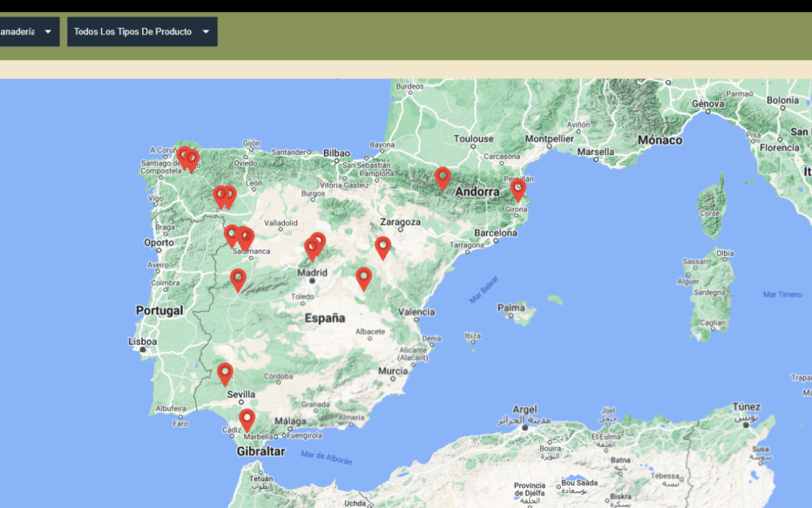Click the Oporto label on map
This screenshot has height=508, width=812.
pyautogui.click(x=159, y=242)
